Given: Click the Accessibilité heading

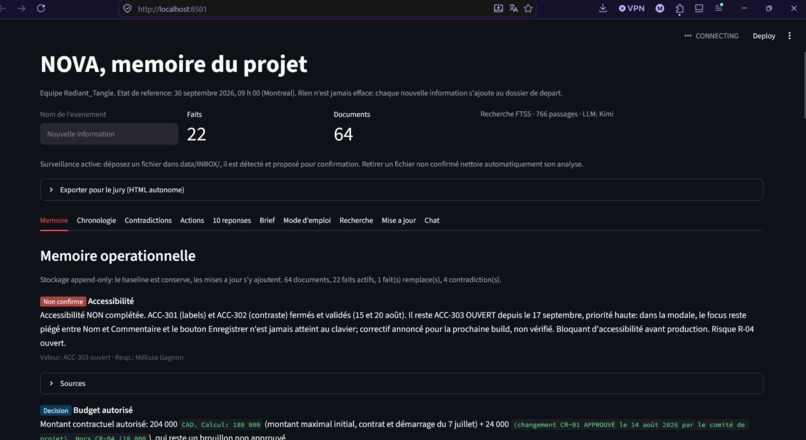Looking at the screenshot, I should (111, 301).
